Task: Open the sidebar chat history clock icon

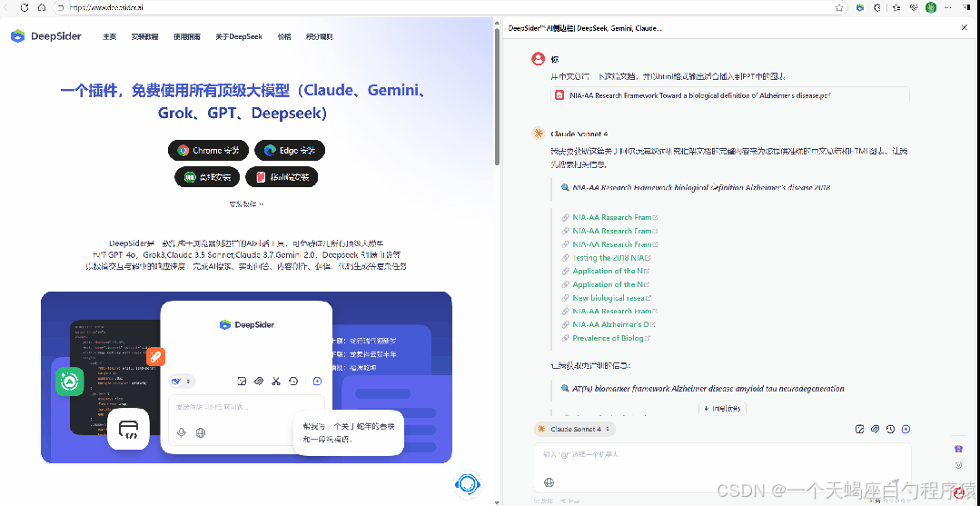Action: point(891,429)
